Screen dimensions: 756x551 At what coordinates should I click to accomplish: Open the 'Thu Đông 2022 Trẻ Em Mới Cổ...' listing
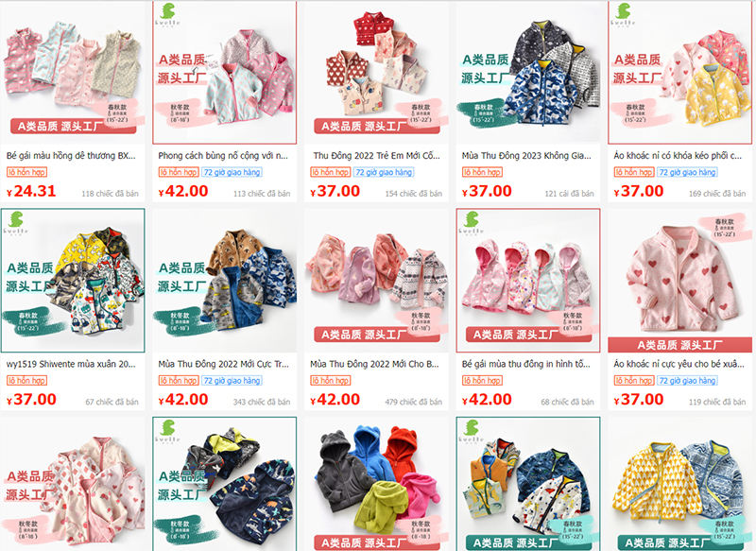click(x=376, y=156)
